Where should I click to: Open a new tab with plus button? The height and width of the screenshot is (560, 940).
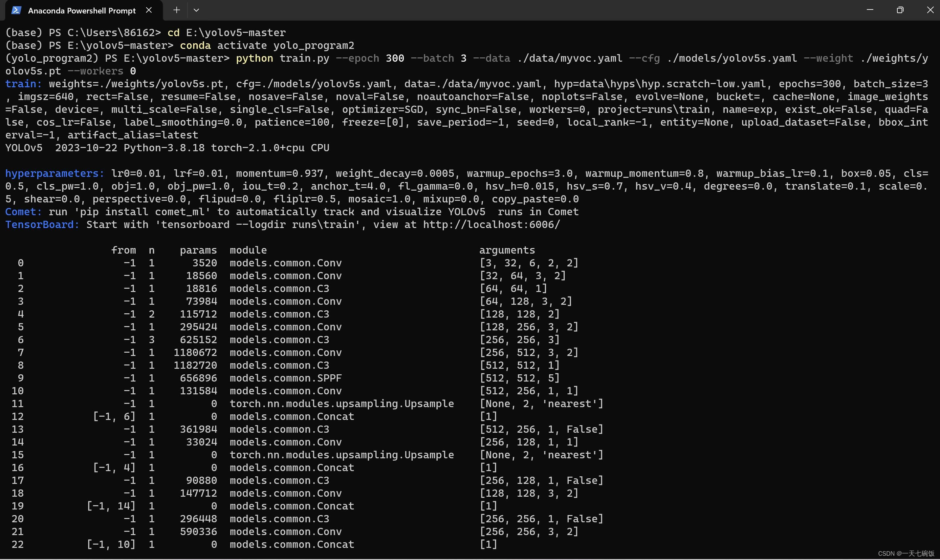point(176,10)
